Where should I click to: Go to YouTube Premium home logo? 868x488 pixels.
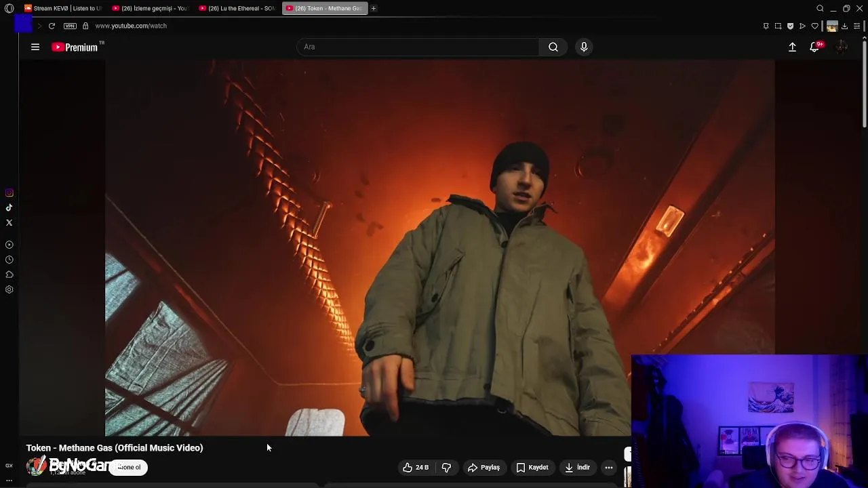coord(75,47)
